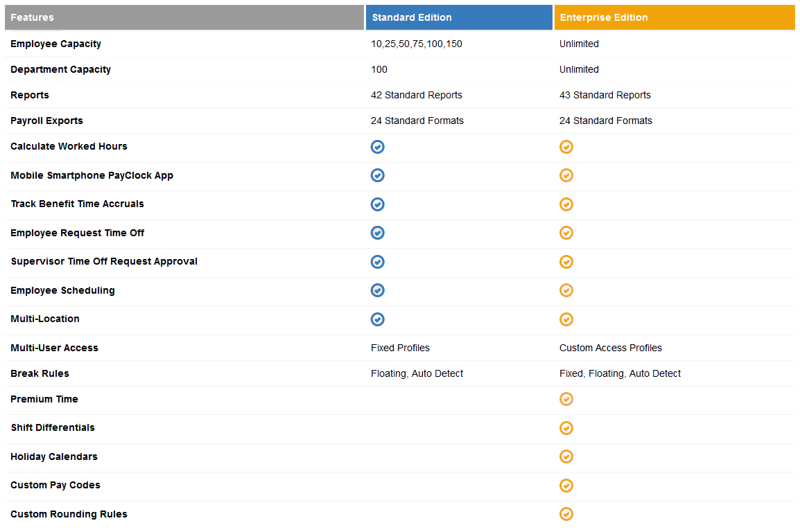Click Enterprise checkmark for Mobile Smartphone PayClock App
Screen dimensions: 800x532
pos(566,175)
